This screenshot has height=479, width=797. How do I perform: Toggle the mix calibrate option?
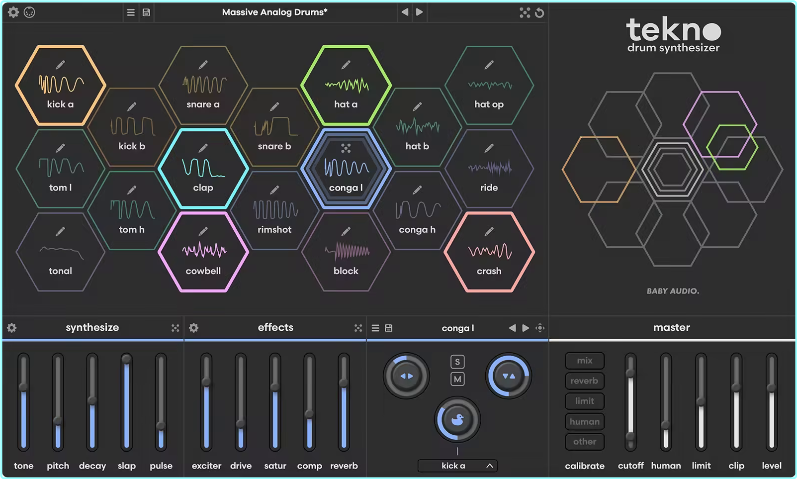585,361
